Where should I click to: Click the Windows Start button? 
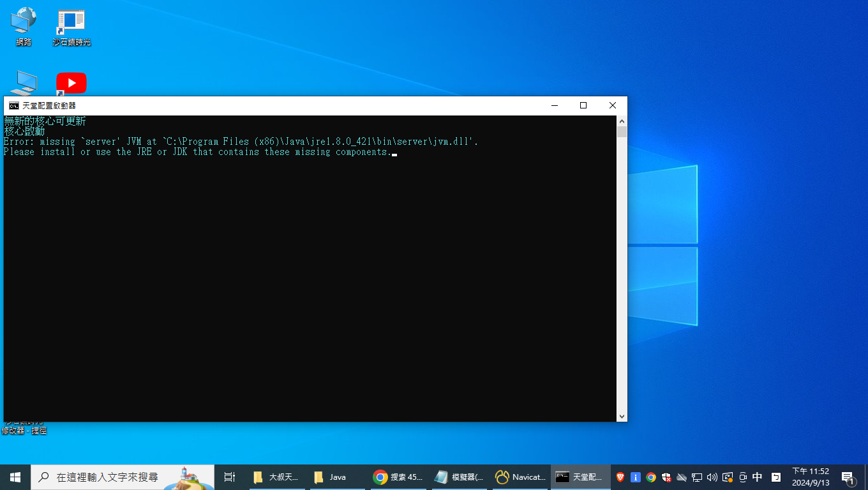tap(15, 477)
